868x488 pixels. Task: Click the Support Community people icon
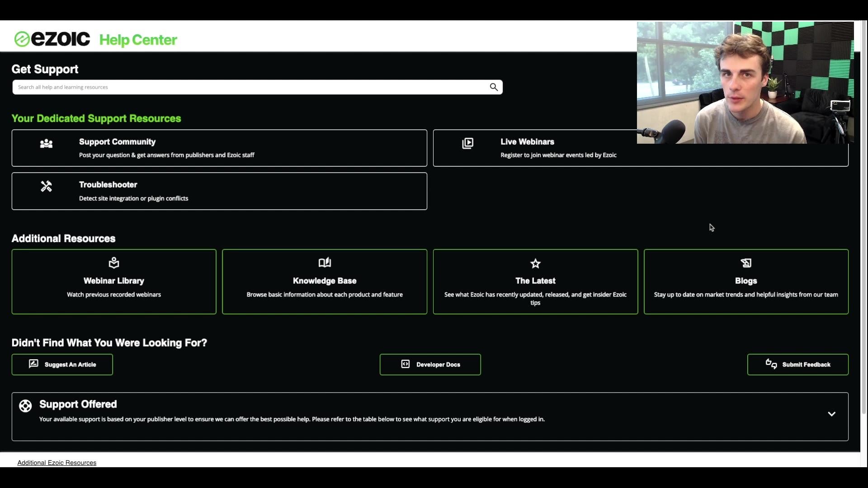click(x=46, y=144)
